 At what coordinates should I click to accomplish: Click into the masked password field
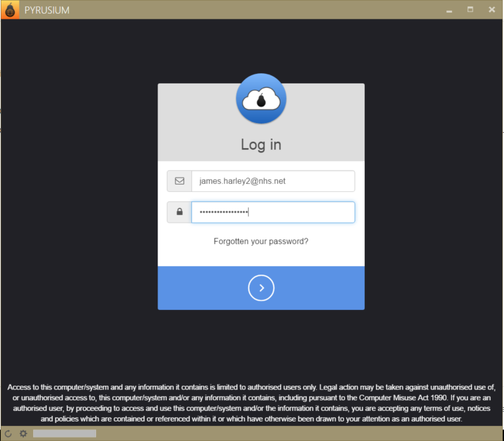point(273,212)
